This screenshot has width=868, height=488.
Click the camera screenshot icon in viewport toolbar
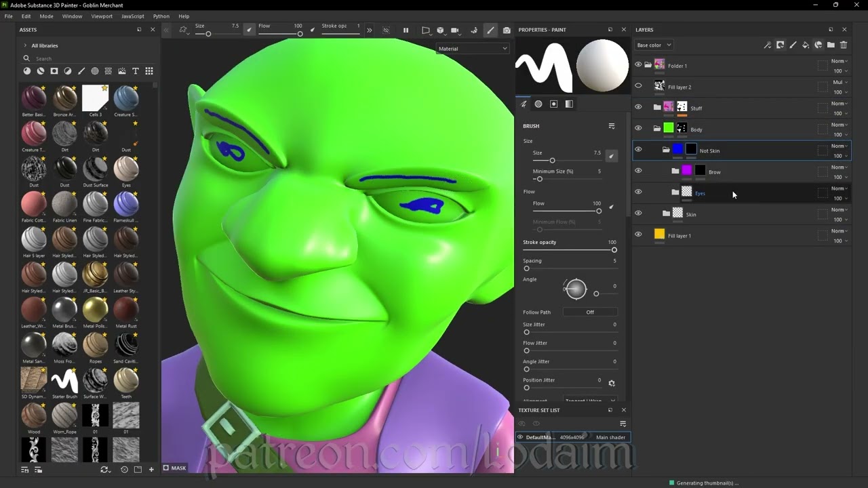click(x=507, y=30)
